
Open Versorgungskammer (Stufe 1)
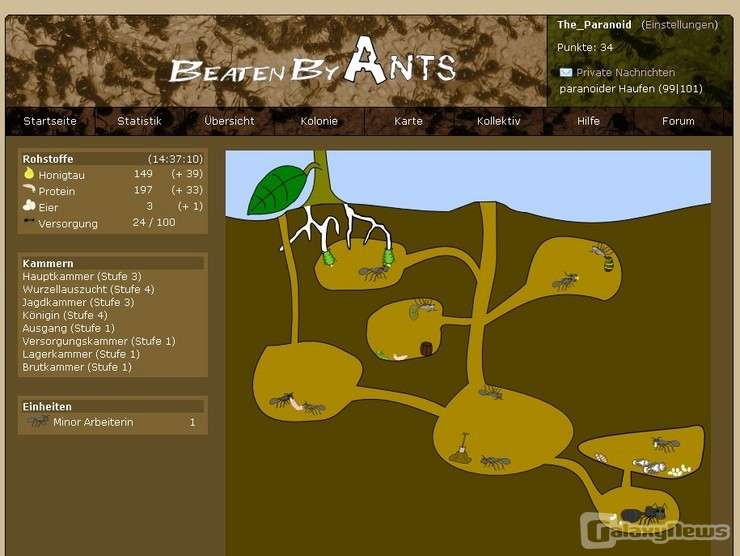click(x=99, y=341)
